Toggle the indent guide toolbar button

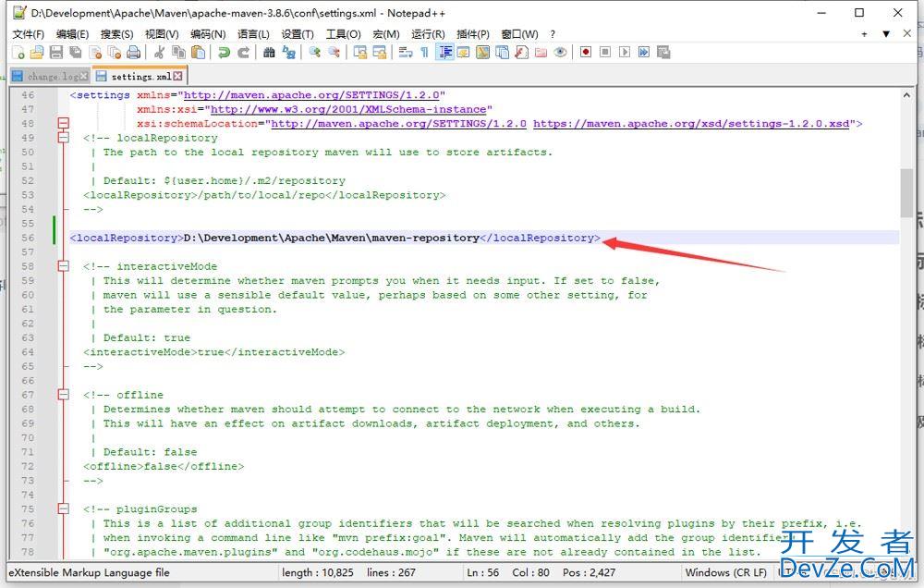click(444, 53)
